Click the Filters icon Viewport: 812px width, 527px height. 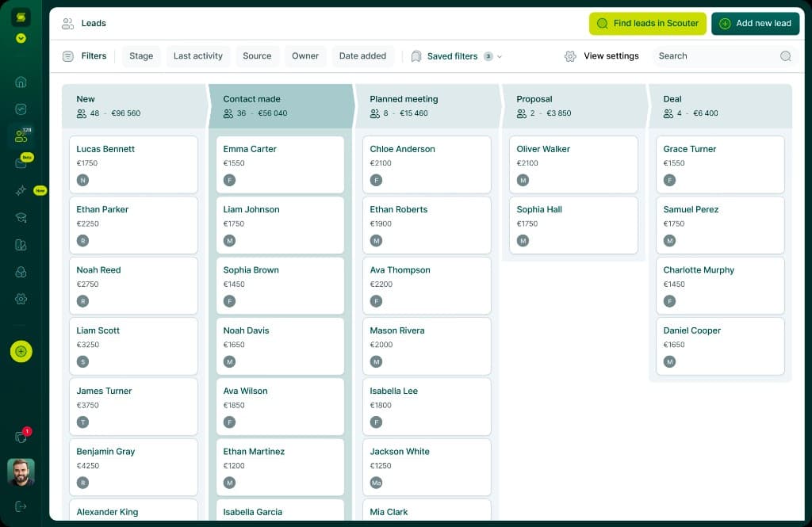click(x=68, y=56)
